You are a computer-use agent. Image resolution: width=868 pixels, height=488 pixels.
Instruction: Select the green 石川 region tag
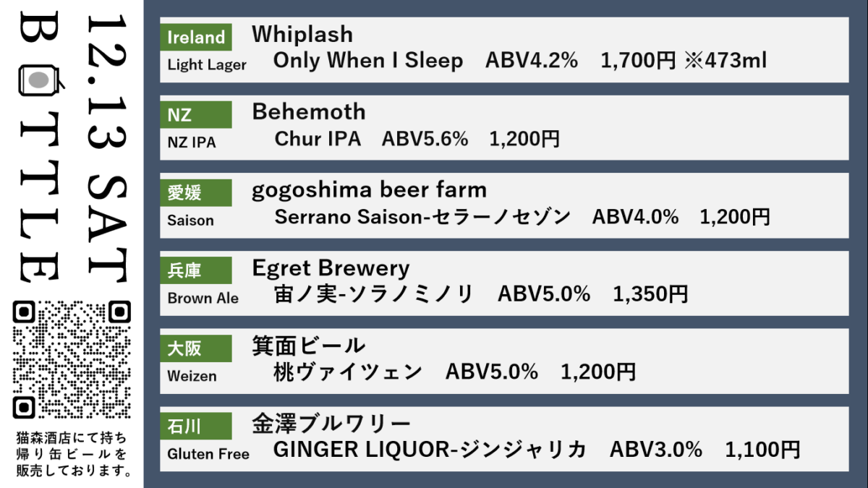[x=195, y=427]
